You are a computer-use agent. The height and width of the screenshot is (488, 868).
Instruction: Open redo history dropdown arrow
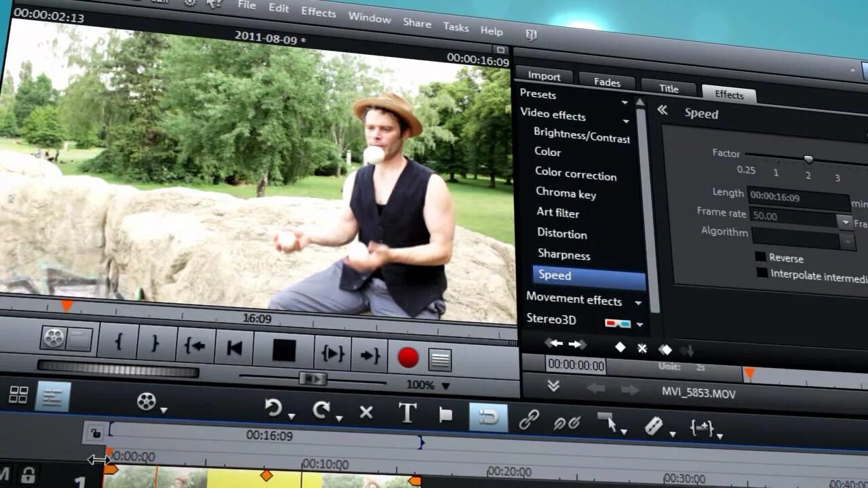pyautogui.click(x=339, y=419)
